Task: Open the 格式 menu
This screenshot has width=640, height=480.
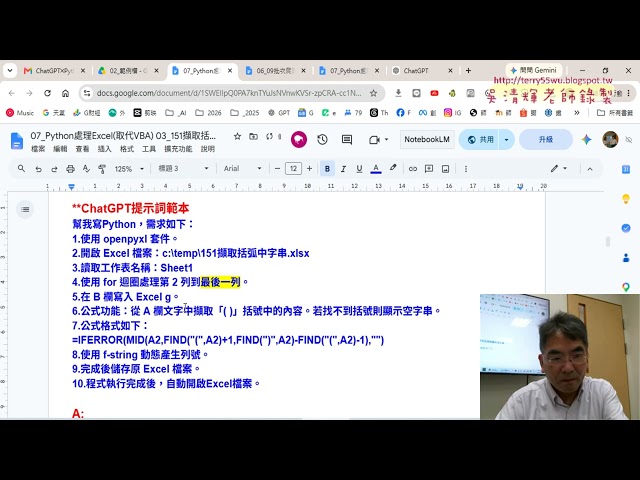Action: [127, 149]
